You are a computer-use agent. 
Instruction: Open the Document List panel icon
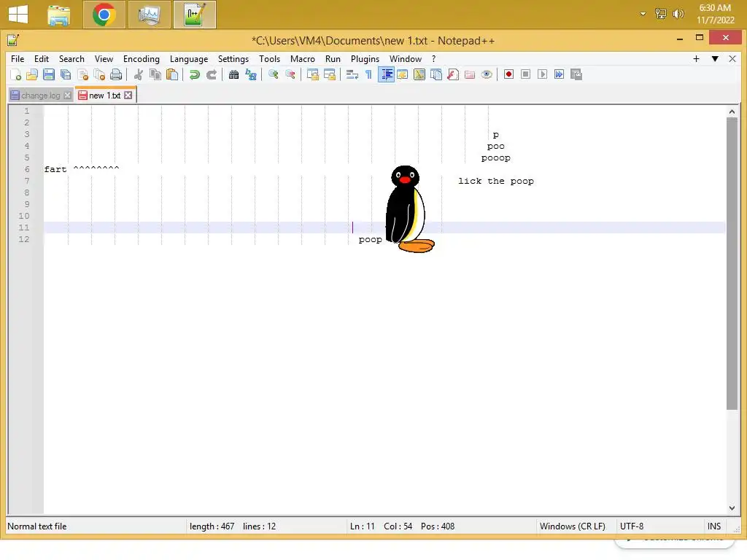pos(436,75)
